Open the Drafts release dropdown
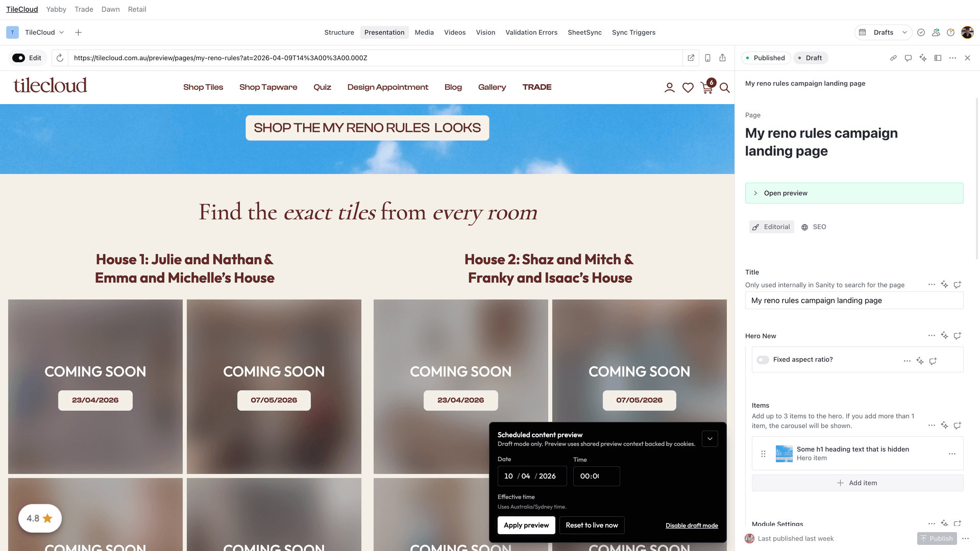 pos(884,33)
